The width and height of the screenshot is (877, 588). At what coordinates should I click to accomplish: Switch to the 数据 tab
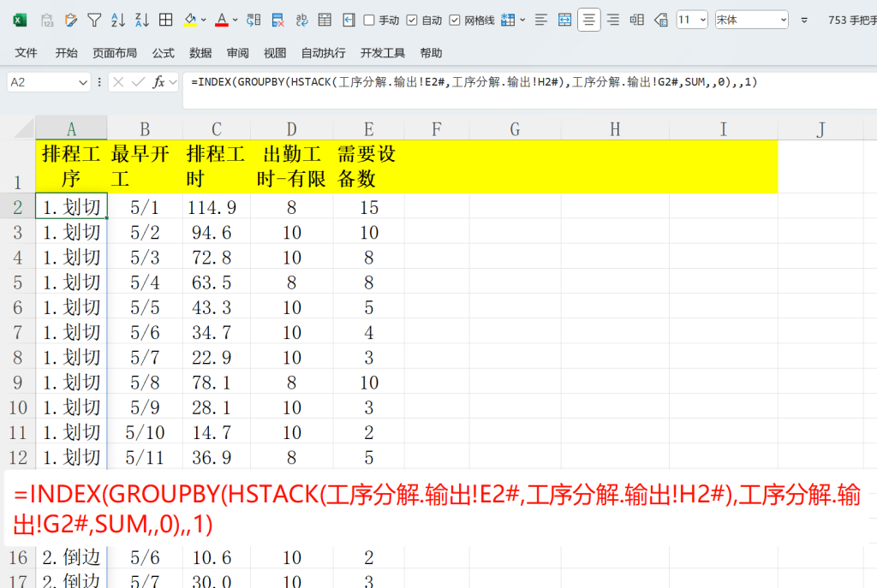click(x=200, y=53)
